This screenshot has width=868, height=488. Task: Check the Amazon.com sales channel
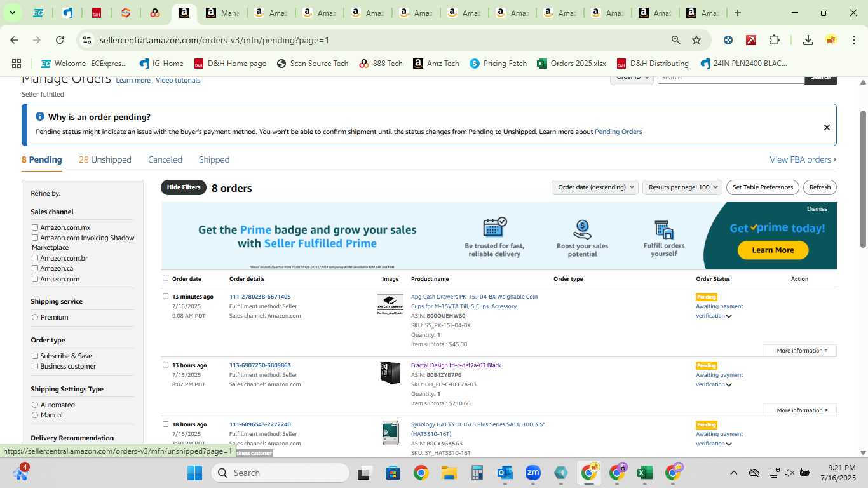tap(35, 279)
